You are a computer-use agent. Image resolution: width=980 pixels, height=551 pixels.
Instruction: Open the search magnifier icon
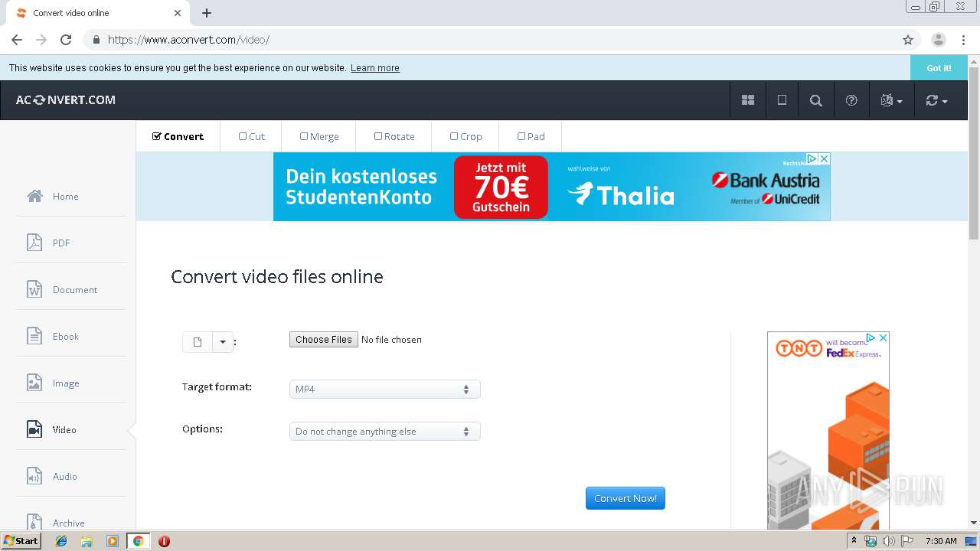pos(816,100)
